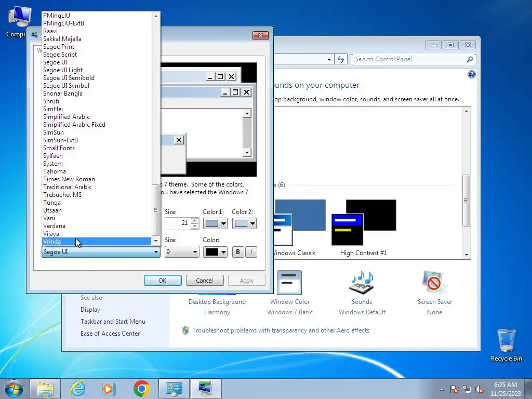Click font list scroll-down arrow
Viewport: 532px width, 399px height.
(156, 241)
